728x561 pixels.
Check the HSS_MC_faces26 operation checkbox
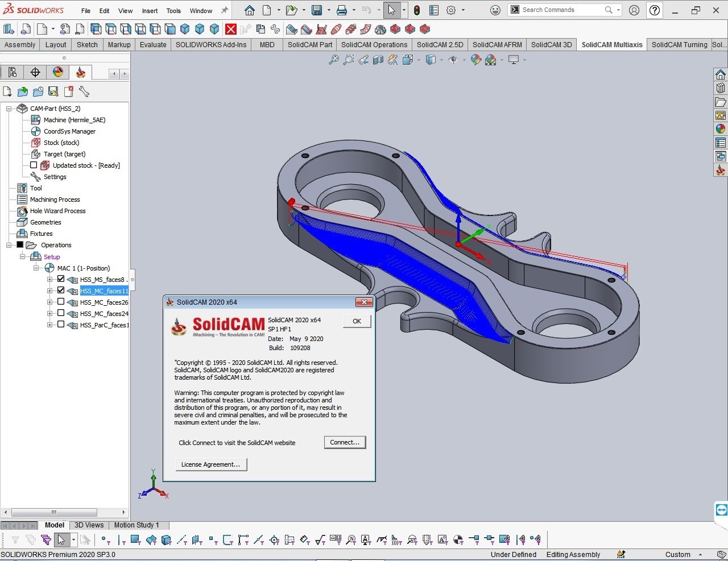(x=61, y=302)
